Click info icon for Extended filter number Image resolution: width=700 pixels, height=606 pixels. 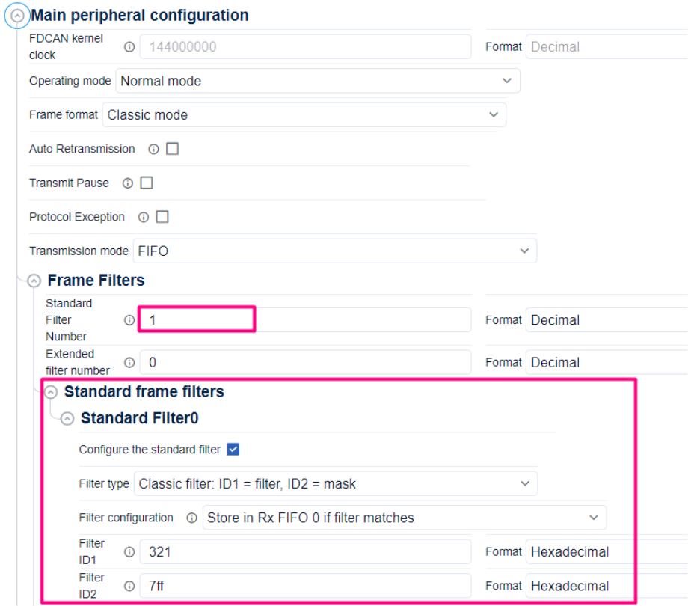[129, 363]
